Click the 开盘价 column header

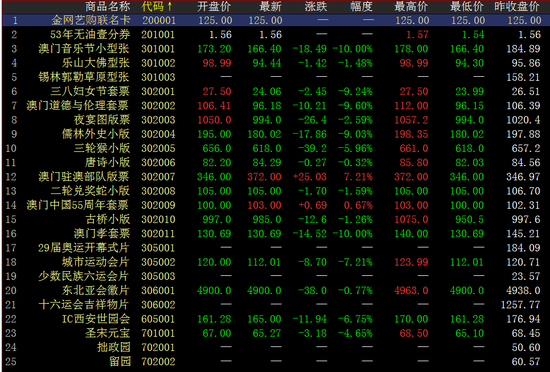point(214,6)
